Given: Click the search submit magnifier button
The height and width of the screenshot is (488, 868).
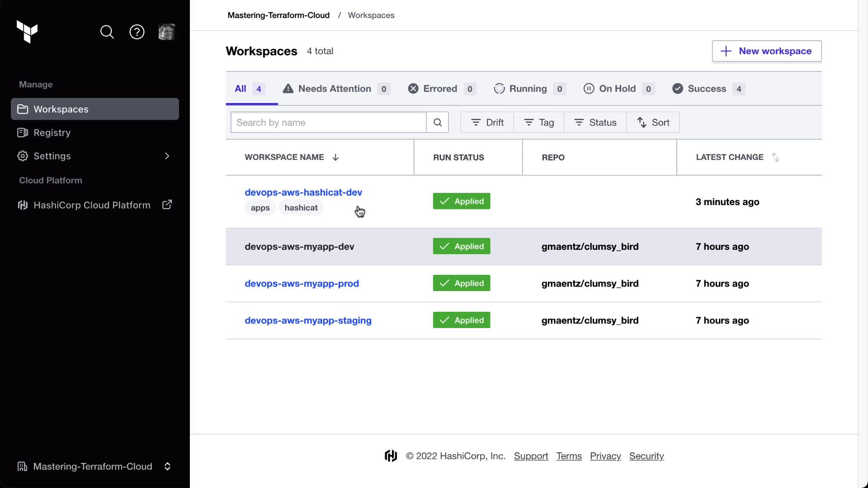Looking at the screenshot, I should click(438, 122).
